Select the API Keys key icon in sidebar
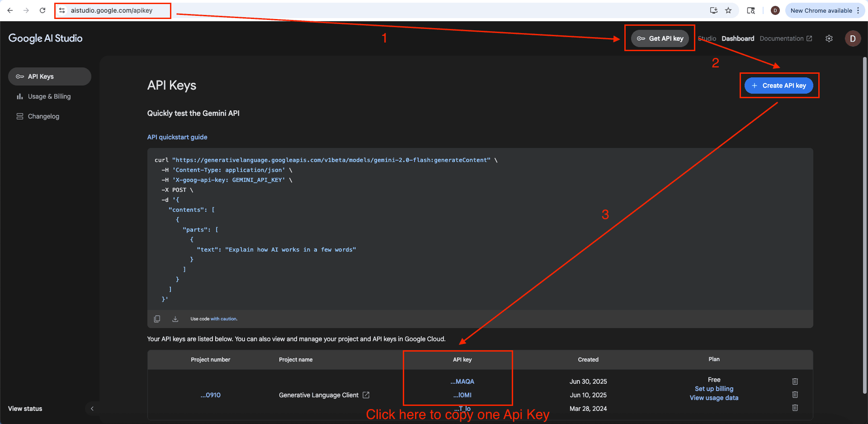 click(20, 76)
